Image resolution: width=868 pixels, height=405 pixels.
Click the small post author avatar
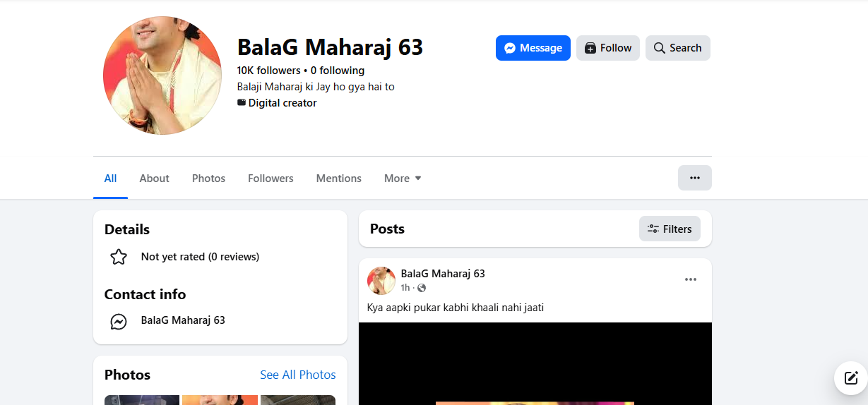(x=381, y=280)
